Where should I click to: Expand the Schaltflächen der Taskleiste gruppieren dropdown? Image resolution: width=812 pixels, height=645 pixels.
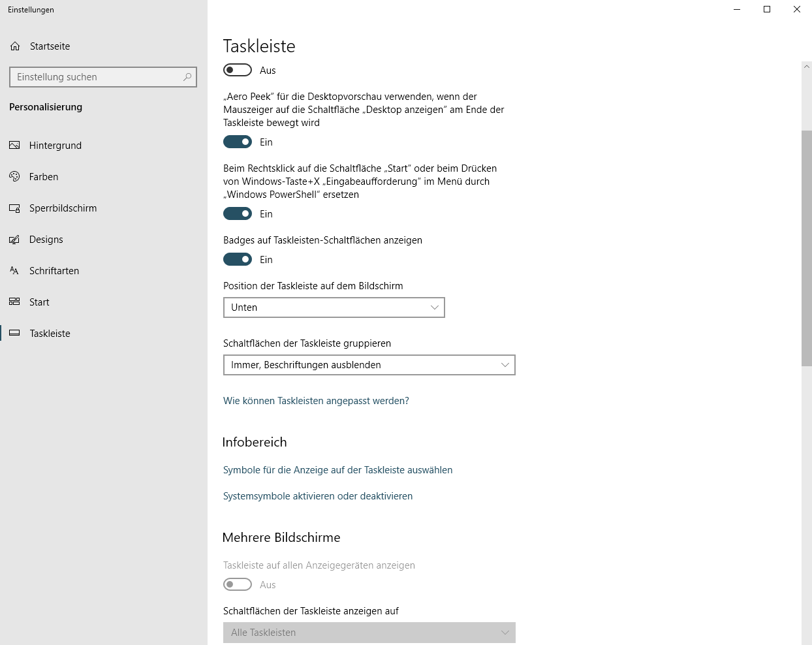coord(369,365)
